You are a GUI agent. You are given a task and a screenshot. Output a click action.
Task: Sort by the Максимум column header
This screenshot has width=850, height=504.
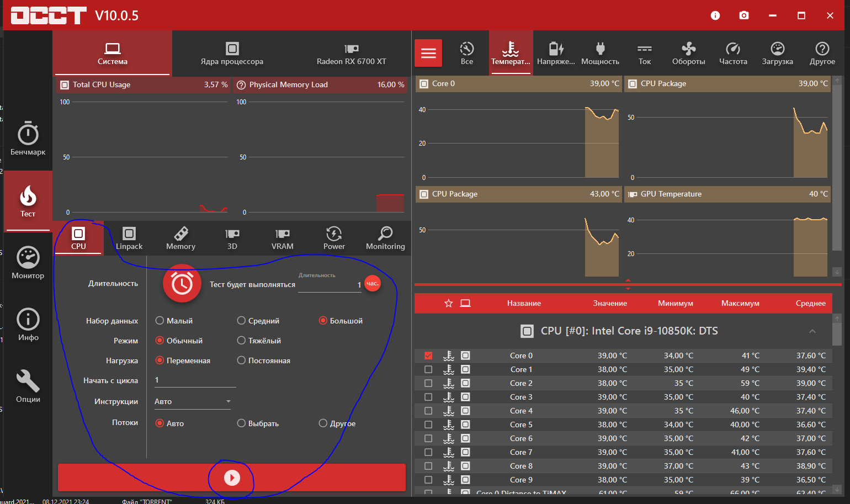(740, 303)
